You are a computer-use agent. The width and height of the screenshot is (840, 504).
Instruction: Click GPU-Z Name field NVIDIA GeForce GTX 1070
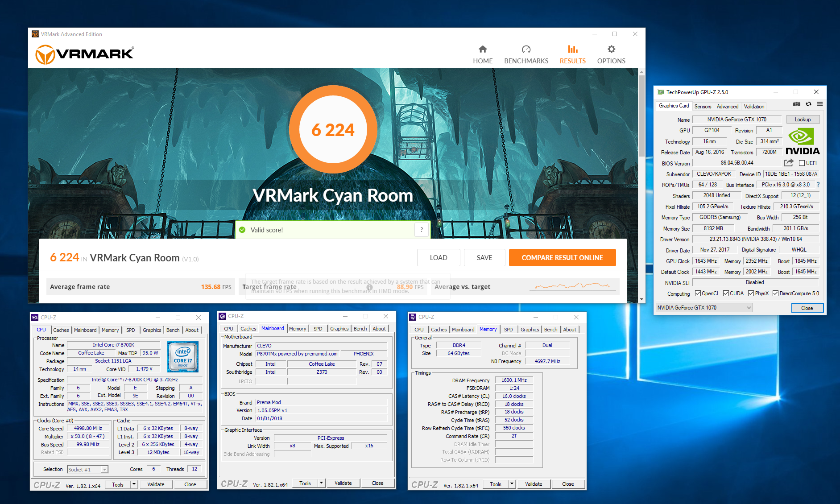[737, 120]
